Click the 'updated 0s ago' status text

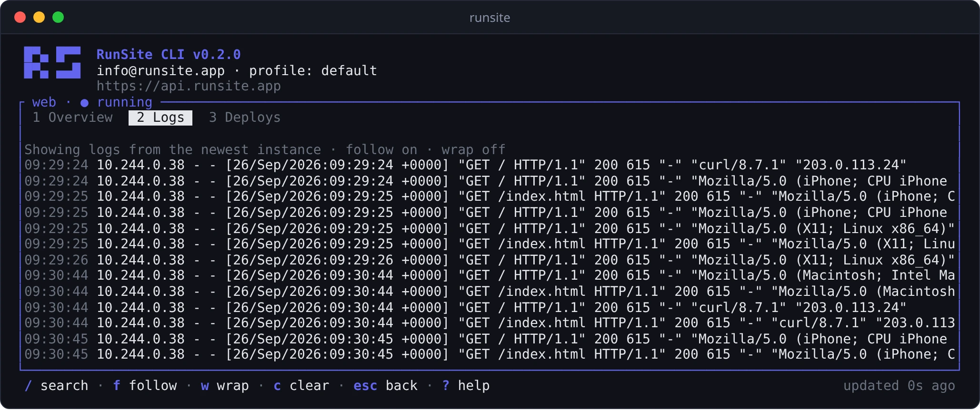point(899,385)
